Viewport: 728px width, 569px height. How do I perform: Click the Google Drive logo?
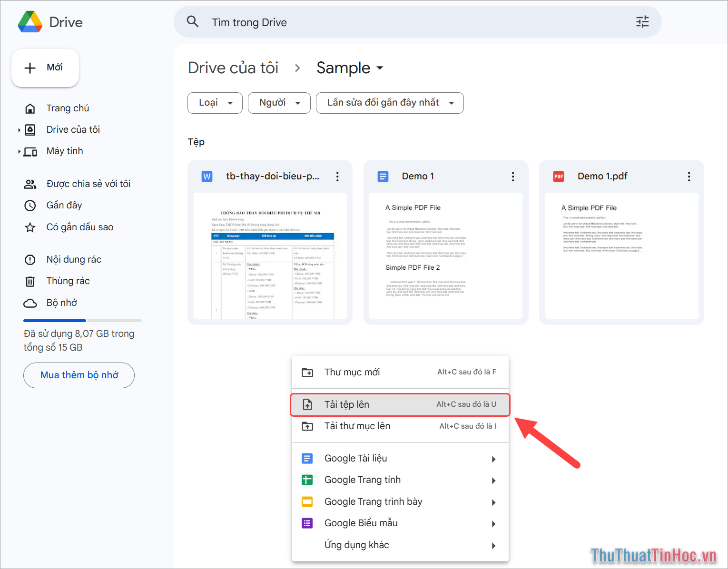(30, 22)
